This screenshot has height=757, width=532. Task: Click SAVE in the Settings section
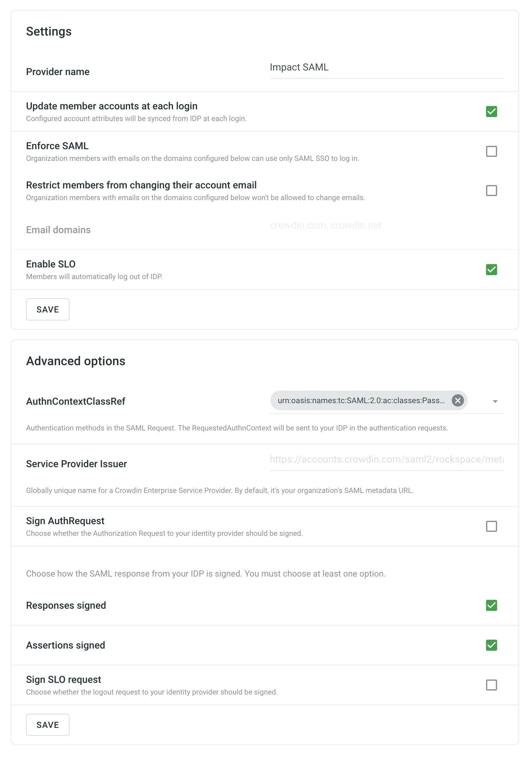(x=47, y=309)
